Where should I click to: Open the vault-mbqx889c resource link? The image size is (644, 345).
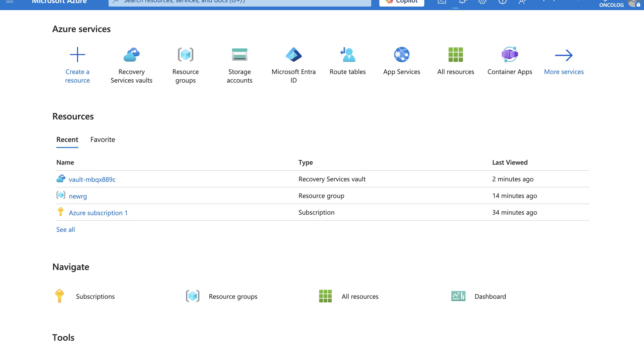[92, 179]
